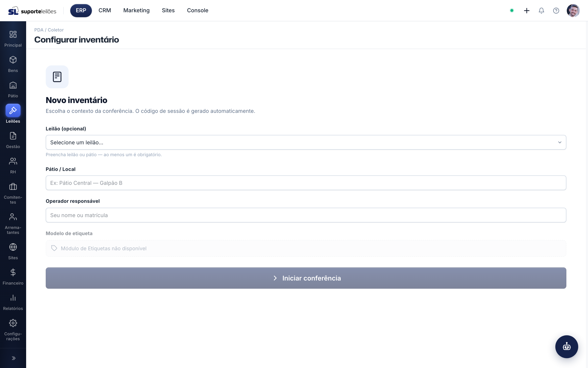Click the Novo inventário heading
588x368 pixels.
point(76,100)
